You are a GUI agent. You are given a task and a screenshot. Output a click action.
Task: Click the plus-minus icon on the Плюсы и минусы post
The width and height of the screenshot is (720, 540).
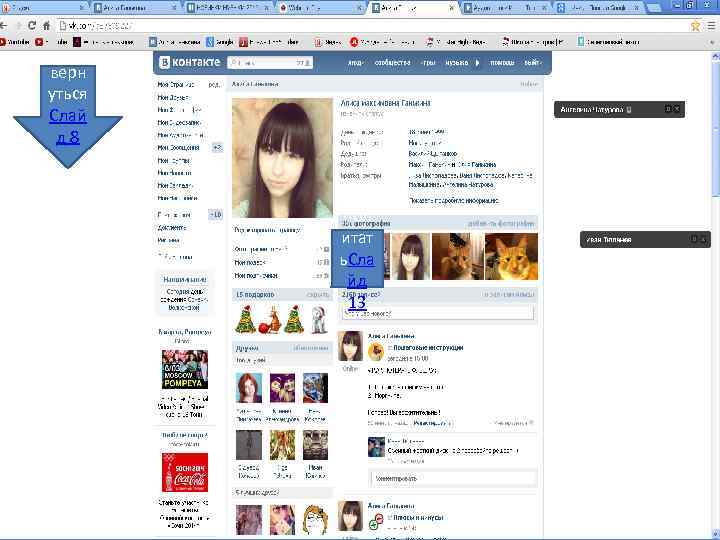[x=376, y=522]
